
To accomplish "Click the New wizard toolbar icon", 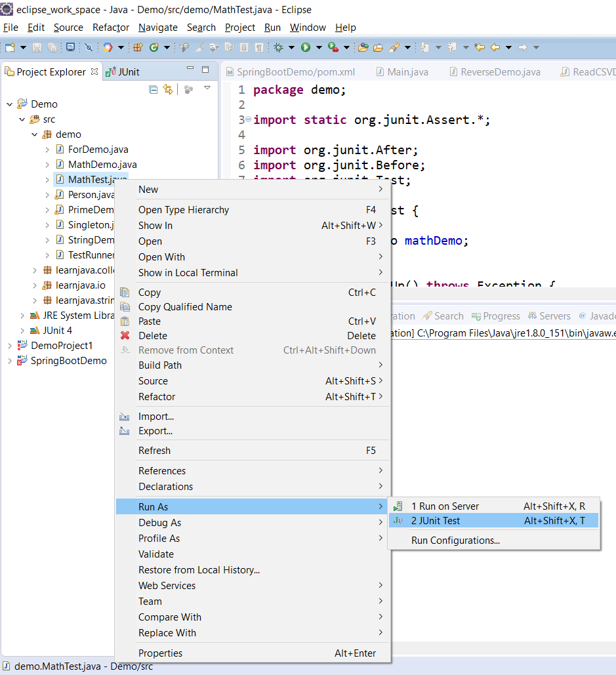I will coord(10,47).
